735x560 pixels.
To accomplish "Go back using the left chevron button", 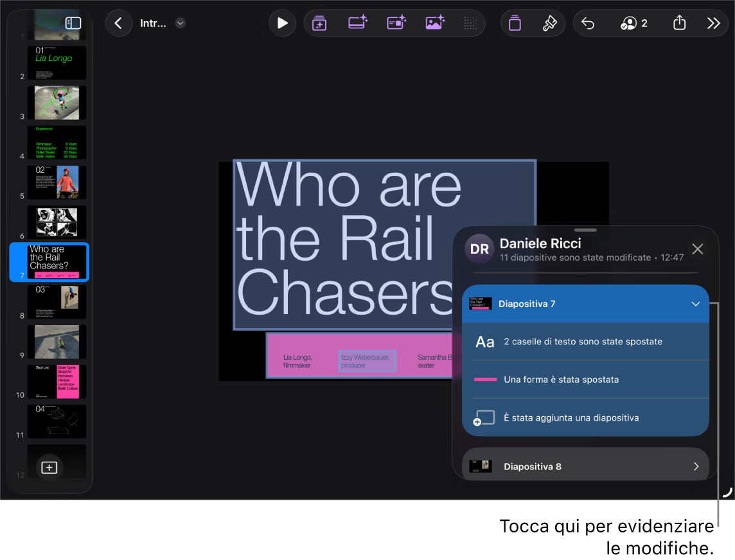I will pos(119,23).
